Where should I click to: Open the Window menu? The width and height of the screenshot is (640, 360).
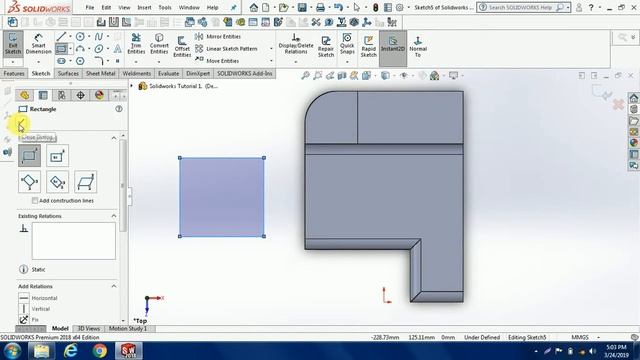(189, 7)
